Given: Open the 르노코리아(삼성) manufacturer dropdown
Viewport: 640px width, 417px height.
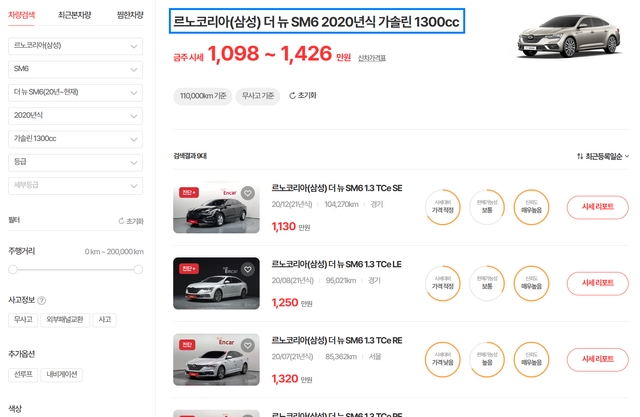Looking at the screenshot, I should pos(76,46).
